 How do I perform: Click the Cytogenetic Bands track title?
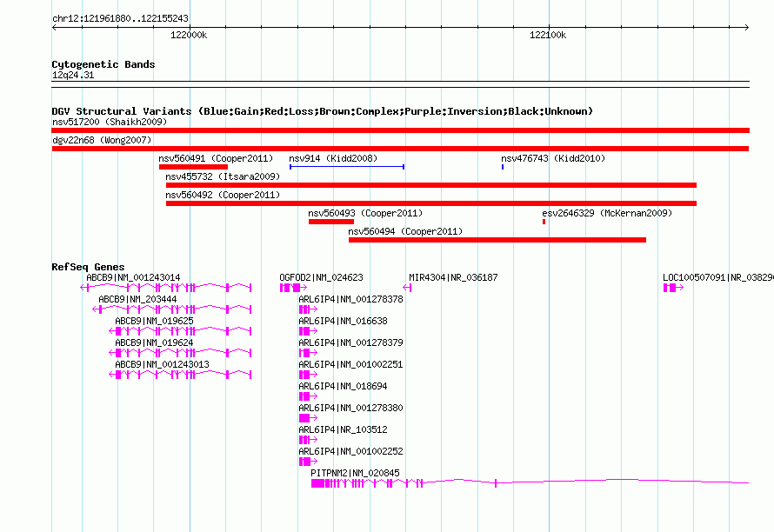click(103, 64)
